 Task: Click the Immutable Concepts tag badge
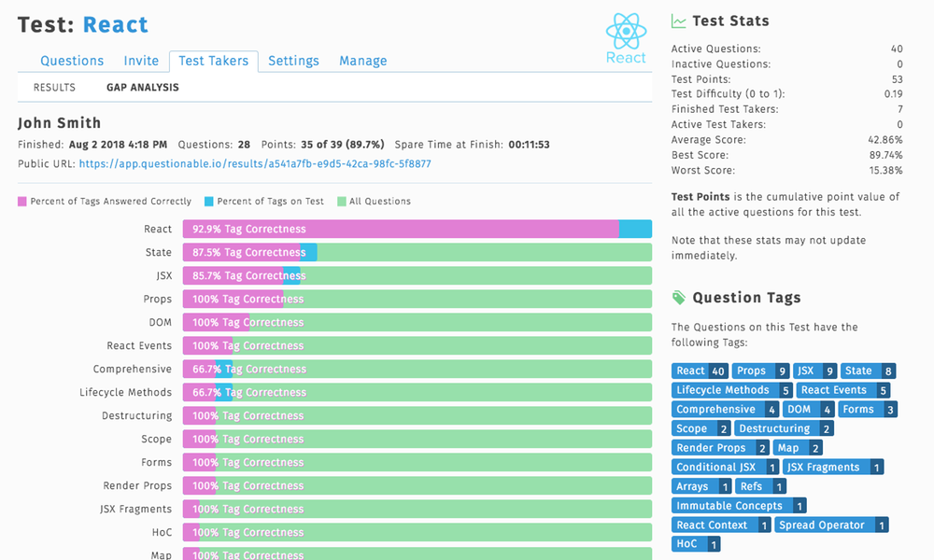[739, 506]
